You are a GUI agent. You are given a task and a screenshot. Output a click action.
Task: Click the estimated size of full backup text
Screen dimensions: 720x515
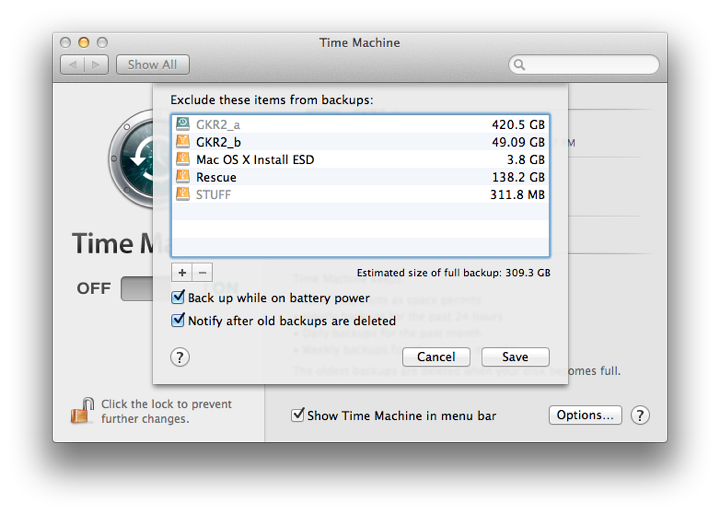[x=454, y=273]
